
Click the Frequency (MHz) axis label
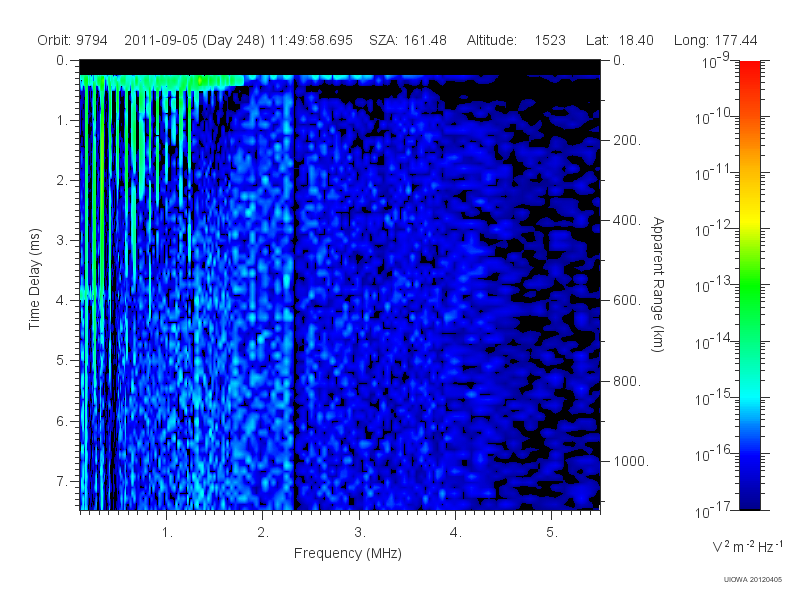(x=347, y=554)
